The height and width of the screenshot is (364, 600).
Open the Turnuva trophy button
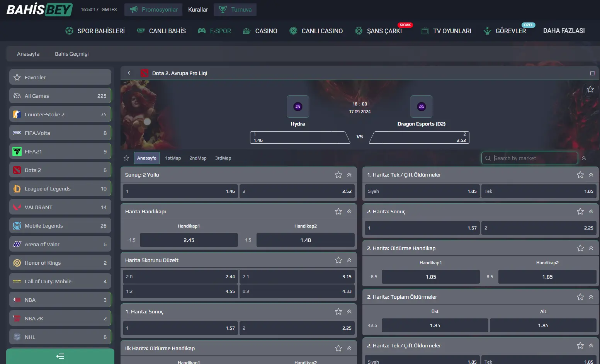coord(235,9)
